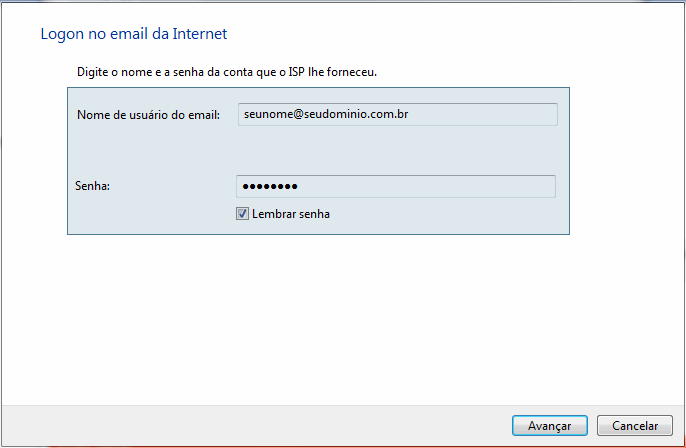Click the Avançar button
The height and width of the screenshot is (448, 686).
(x=549, y=425)
